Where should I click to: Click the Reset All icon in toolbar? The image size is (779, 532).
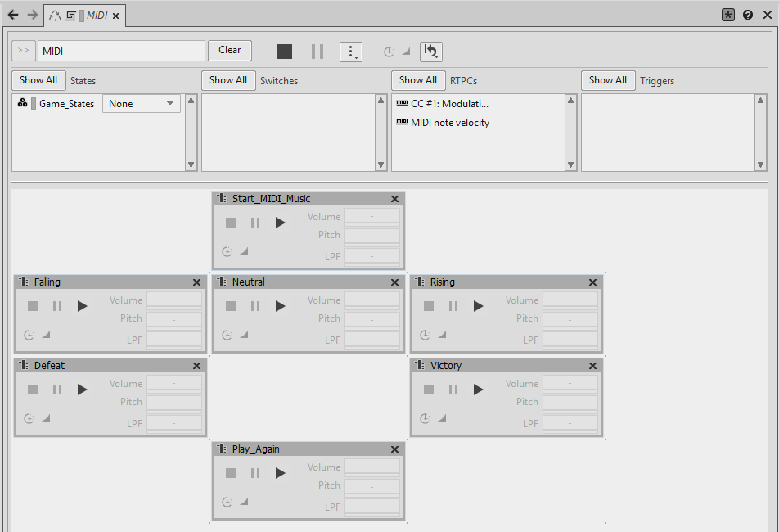431,52
